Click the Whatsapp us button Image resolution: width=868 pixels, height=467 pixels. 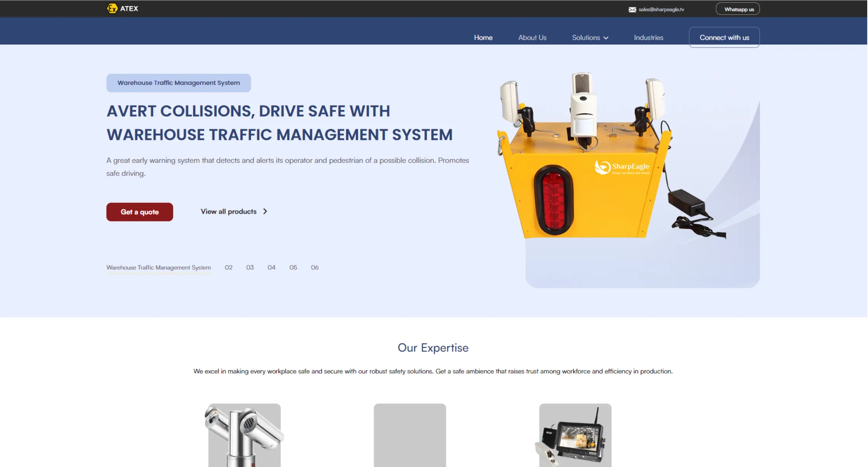(737, 9)
